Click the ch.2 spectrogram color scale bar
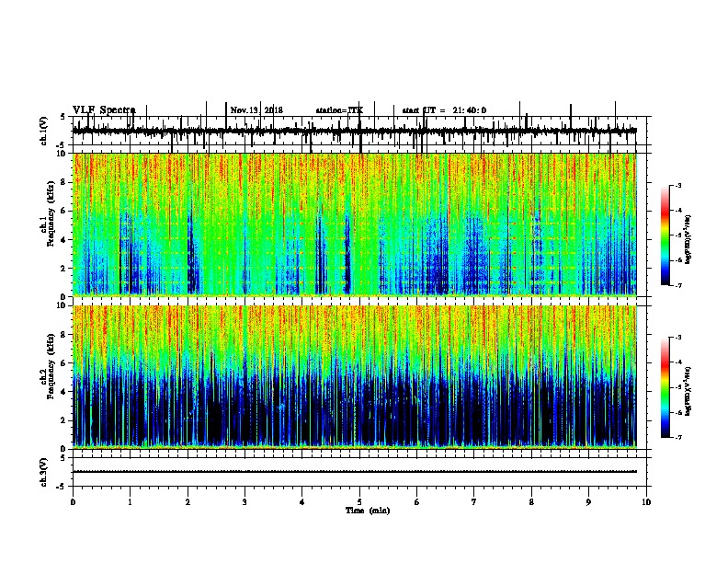728x563 pixels. tap(665, 387)
